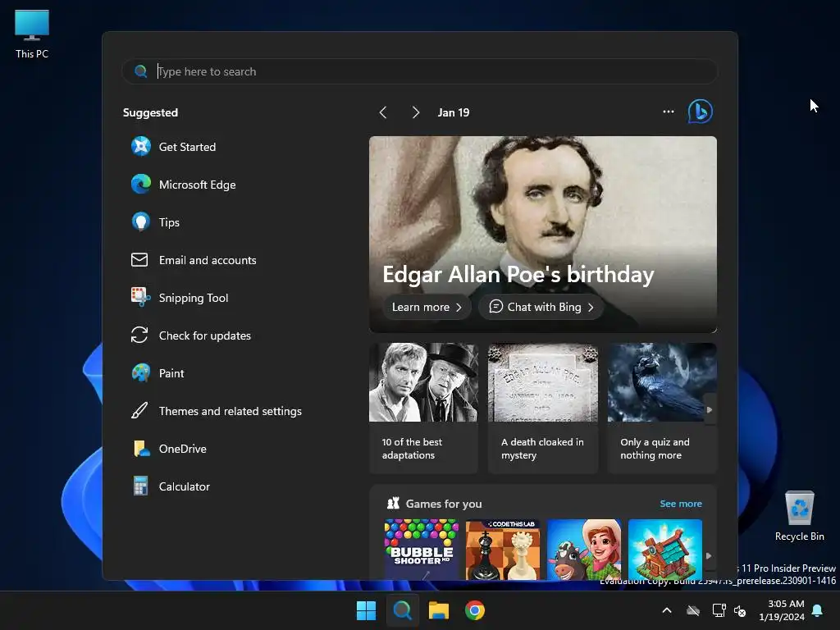Viewport: 840px width, 630px height.
Task: Open File Explorer from the taskbar
Action: pyautogui.click(x=438, y=610)
